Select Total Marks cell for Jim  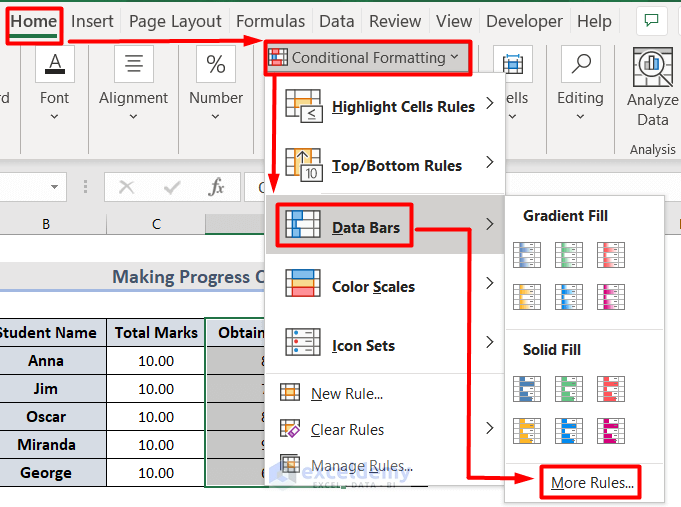[156, 389]
